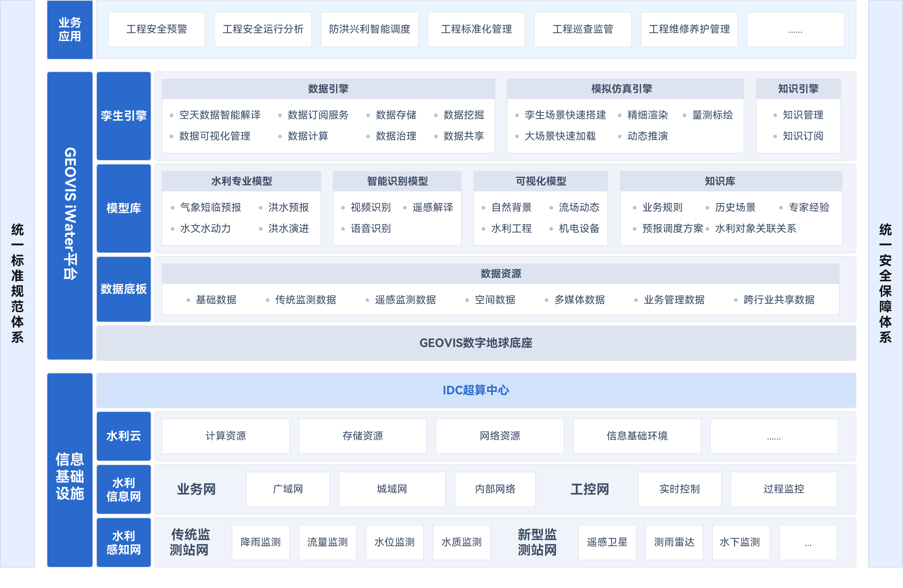Click the 工程安全预警 box
Viewport: 903px width, 588px height.
[156, 29]
